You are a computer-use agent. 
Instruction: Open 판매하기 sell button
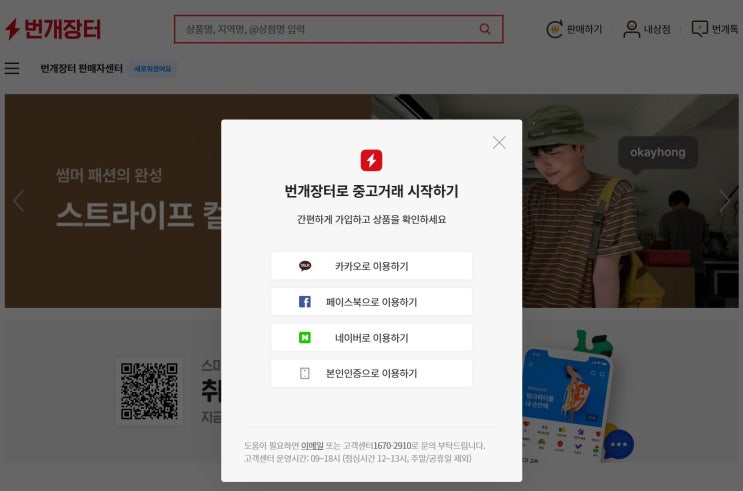click(x=574, y=29)
